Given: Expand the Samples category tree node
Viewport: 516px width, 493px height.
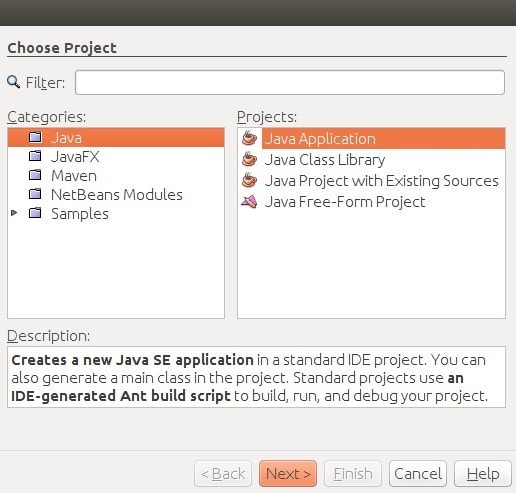Looking at the screenshot, I should [x=14, y=213].
